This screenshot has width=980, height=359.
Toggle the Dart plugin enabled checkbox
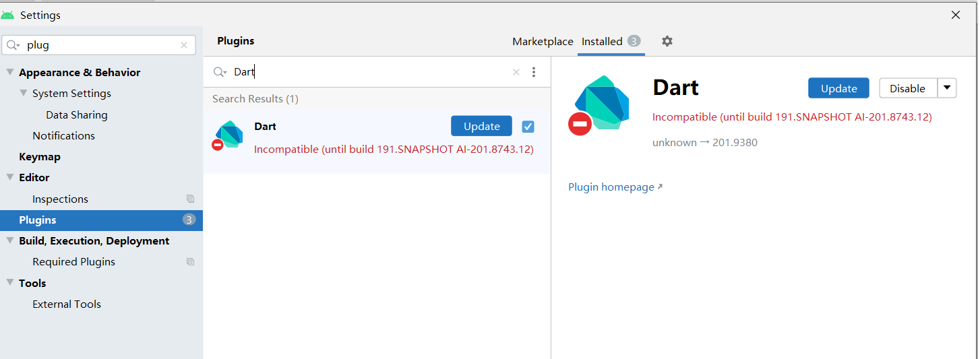pos(528,126)
